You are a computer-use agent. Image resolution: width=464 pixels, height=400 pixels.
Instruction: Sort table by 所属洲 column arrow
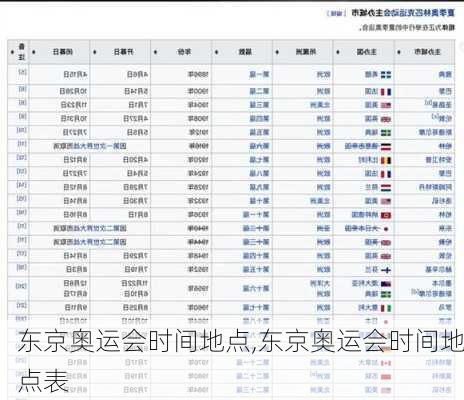(x=277, y=52)
